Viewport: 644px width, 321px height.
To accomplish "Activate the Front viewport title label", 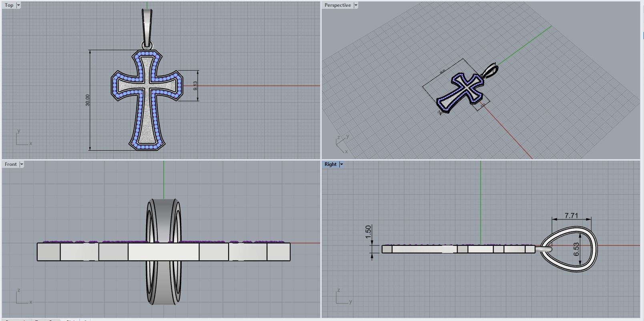I will [x=11, y=164].
